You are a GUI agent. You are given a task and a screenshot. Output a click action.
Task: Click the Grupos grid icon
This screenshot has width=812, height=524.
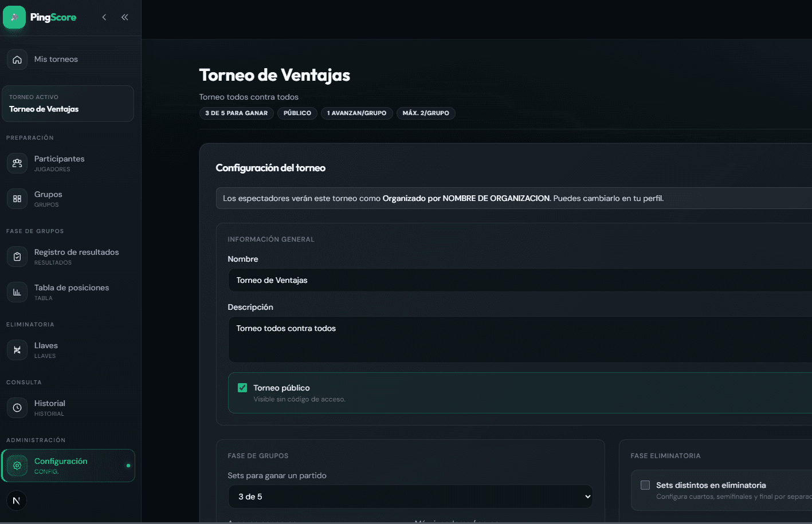click(17, 199)
